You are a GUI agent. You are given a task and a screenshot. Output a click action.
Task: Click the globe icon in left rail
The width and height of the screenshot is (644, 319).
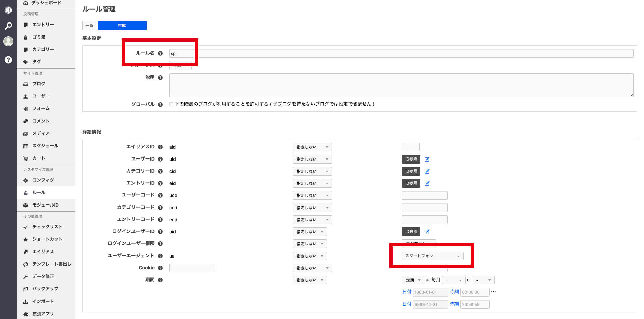pos(8,10)
